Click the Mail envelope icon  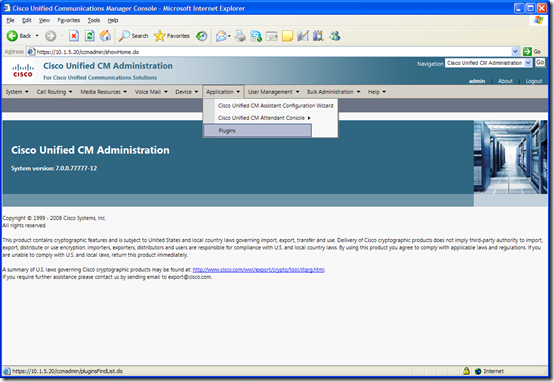tap(221, 36)
